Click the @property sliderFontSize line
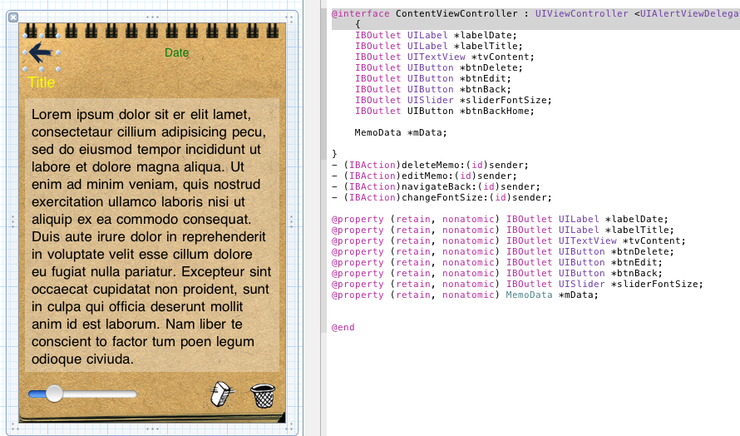740x436 pixels. click(x=517, y=285)
